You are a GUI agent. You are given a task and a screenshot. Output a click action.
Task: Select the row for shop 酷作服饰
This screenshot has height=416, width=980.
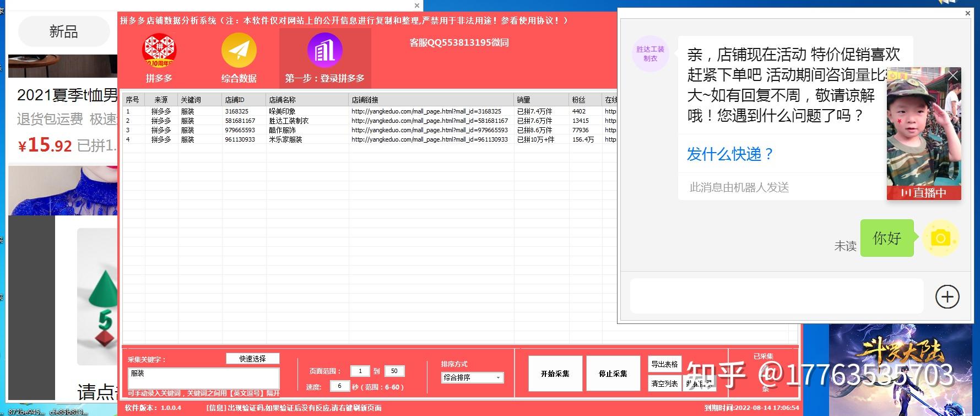pyautogui.click(x=369, y=130)
